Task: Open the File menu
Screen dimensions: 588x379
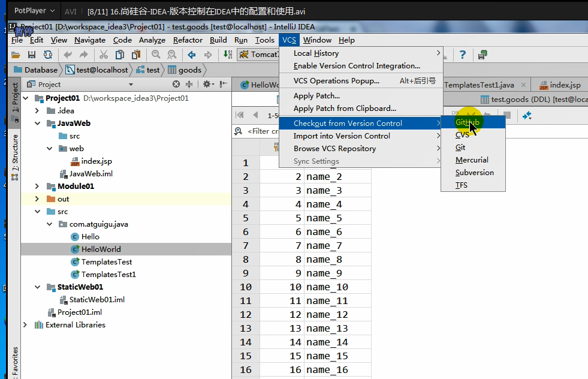Action: pos(17,40)
